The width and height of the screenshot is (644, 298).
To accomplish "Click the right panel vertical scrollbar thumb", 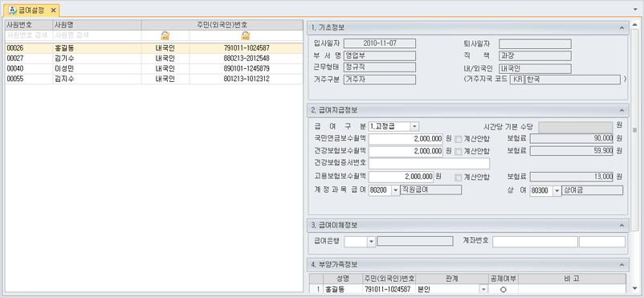I will (635, 130).
